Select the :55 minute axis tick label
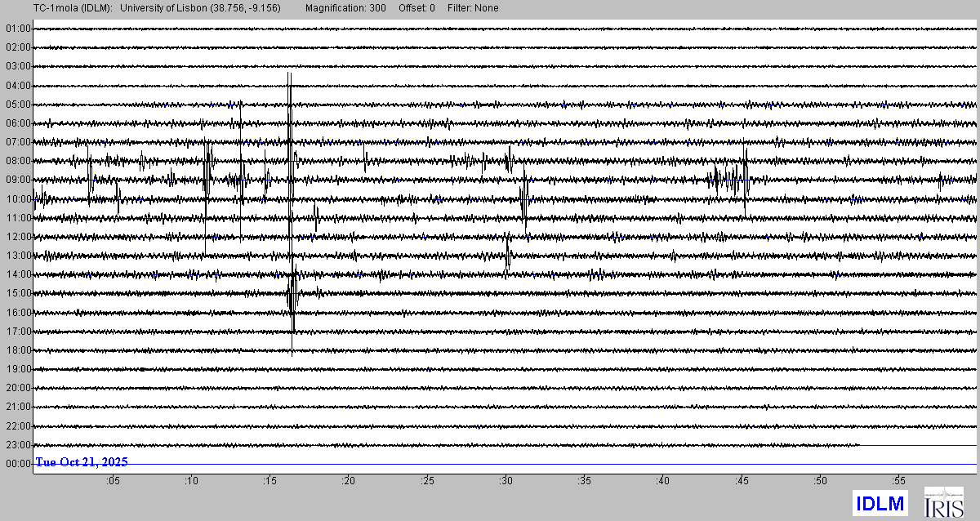The image size is (980, 521). click(x=898, y=481)
